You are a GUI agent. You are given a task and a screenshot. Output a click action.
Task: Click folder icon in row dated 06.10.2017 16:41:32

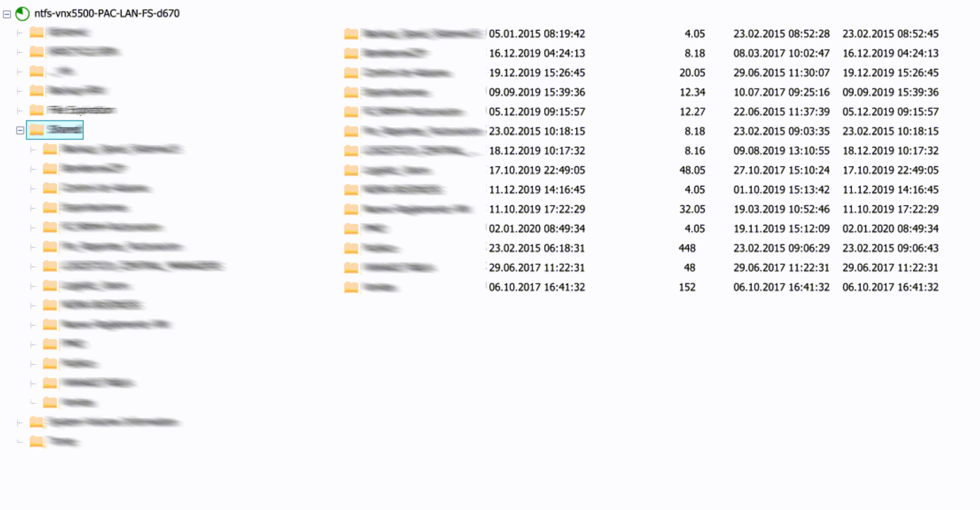click(x=351, y=287)
